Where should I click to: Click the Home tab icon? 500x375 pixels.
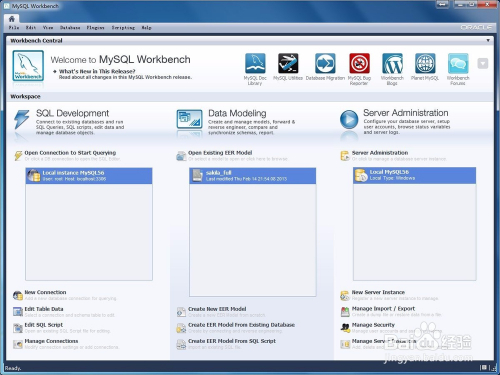click(x=12, y=19)
